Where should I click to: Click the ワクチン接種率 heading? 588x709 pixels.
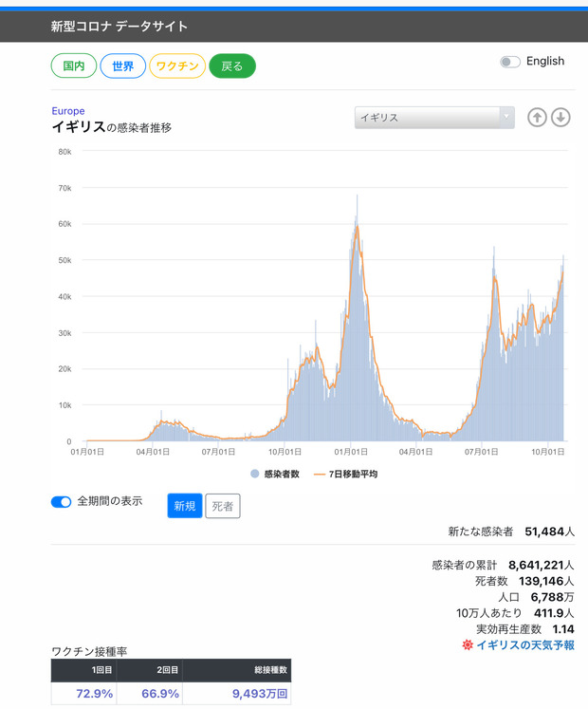tap(89, 651)
